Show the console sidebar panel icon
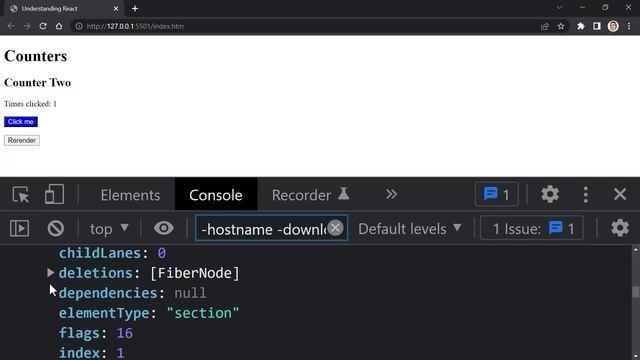The width and height of the screenshot is (640, 360). (19, 229)
